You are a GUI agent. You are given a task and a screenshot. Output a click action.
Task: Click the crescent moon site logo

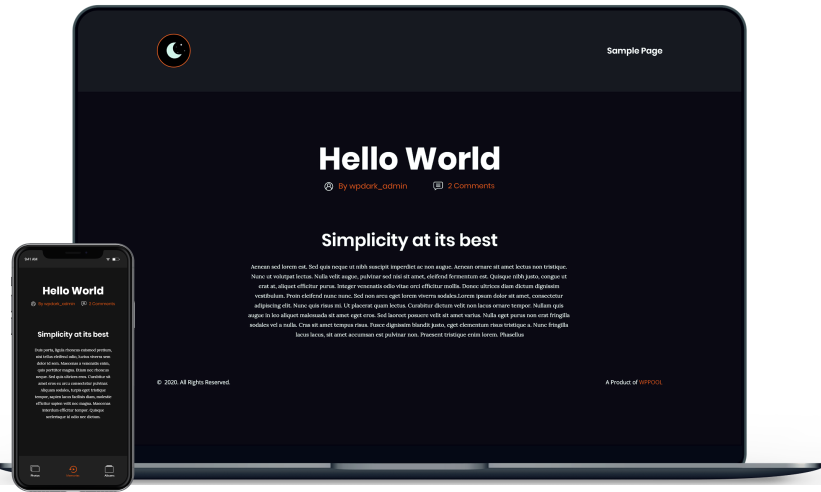(x=174, y=51)
